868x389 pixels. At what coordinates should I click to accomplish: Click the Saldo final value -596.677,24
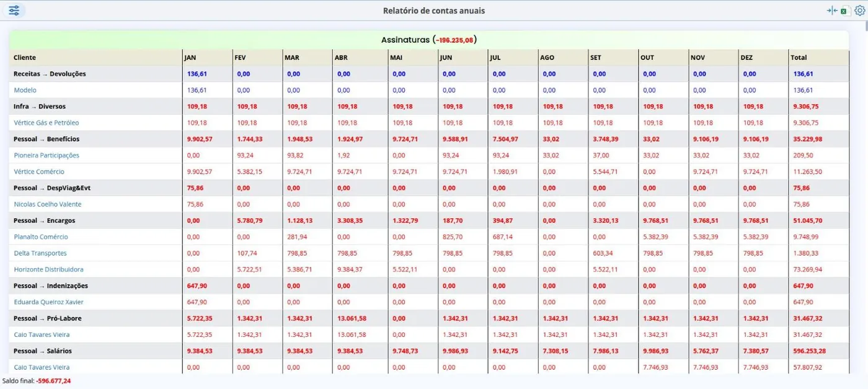tap(53, 381)
